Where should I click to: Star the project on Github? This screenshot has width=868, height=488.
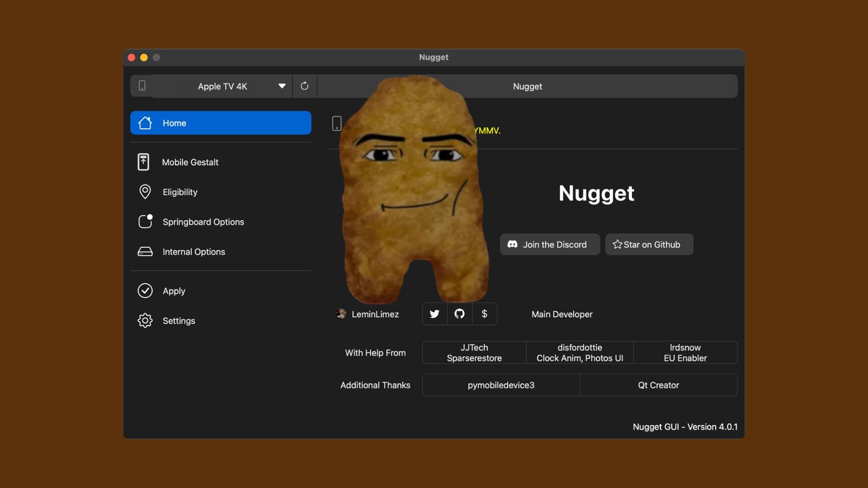648,244
